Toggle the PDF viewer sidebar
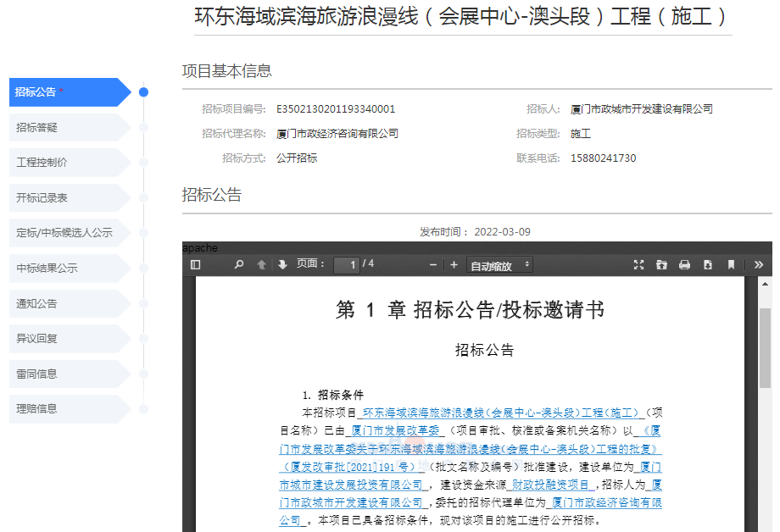Viewport: 780px width, 532px height. tap(196, 265)
